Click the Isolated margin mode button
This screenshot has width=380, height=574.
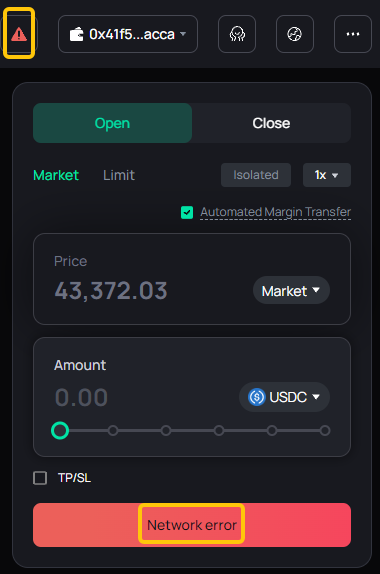click(256, 175)
